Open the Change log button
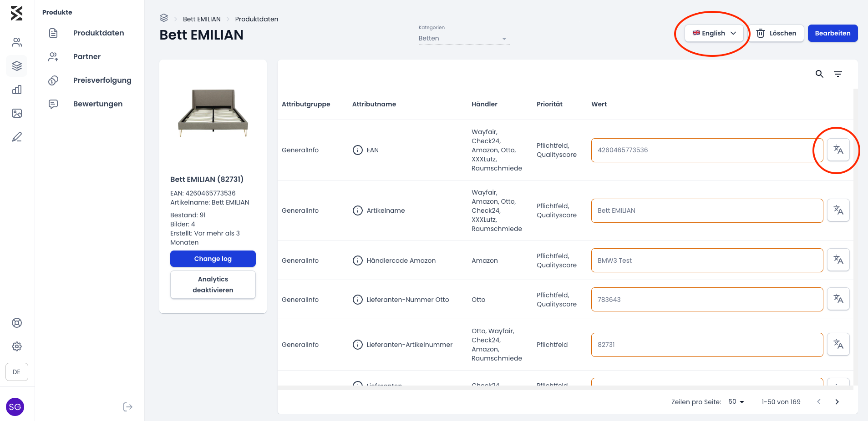 tap(213, 259)
